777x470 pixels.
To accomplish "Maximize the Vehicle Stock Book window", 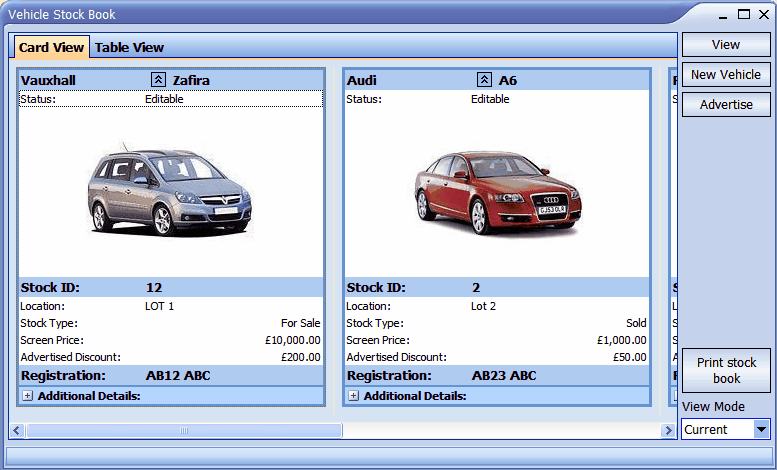I will point(744,14).
